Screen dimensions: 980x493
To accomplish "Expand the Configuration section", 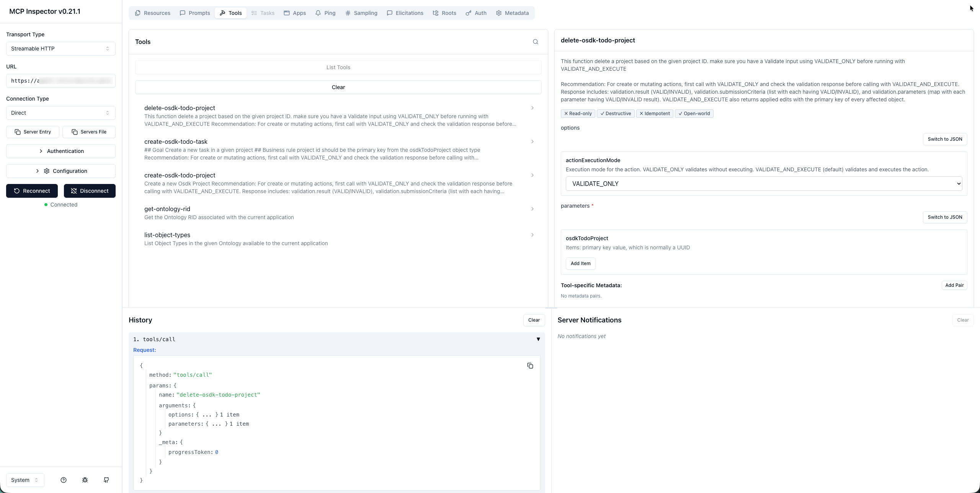I will tap(61, 171).
